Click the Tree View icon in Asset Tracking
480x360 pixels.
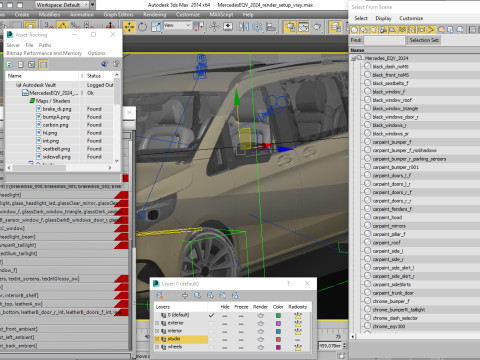click(32, 64)
